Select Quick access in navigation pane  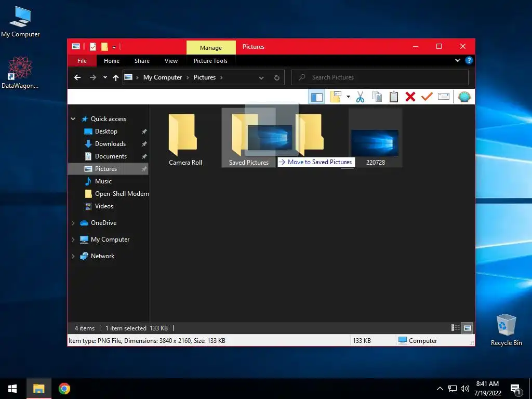[108, 119]
